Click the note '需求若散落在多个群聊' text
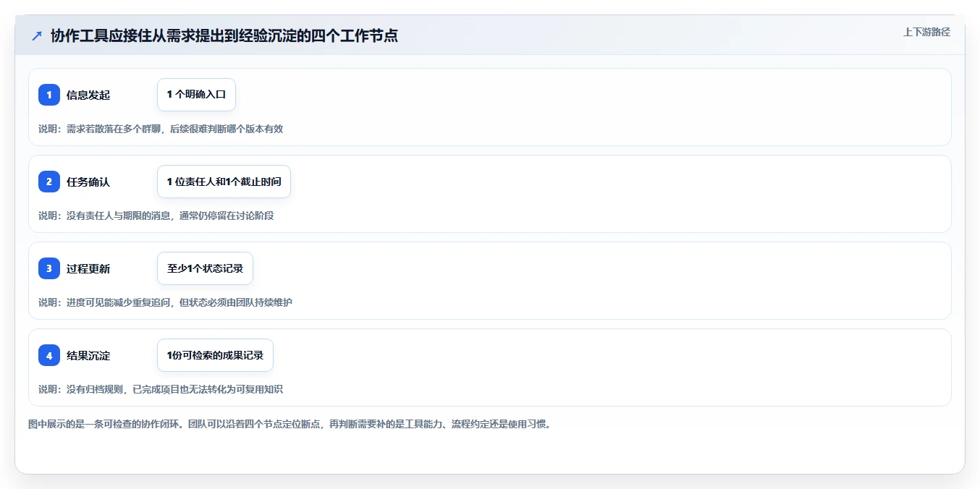This screenshot has height=489, width=980. tap(114, 129)
